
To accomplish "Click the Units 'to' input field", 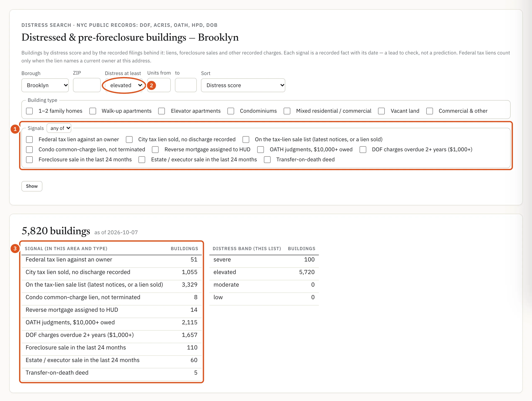I will [186, 85].
